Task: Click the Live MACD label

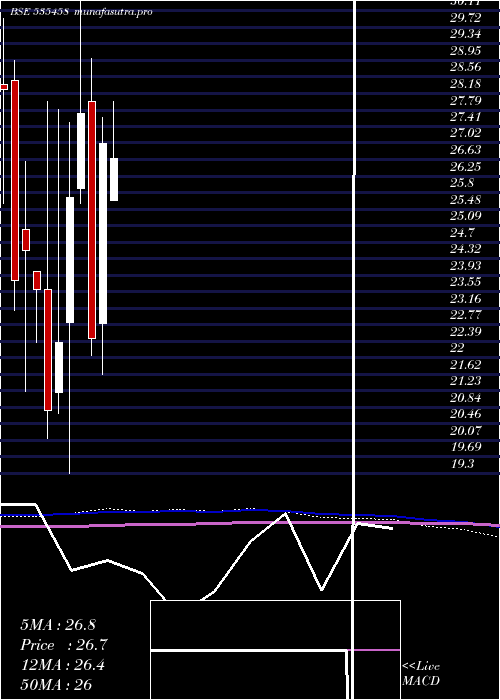Action: [x=421, y=674]
